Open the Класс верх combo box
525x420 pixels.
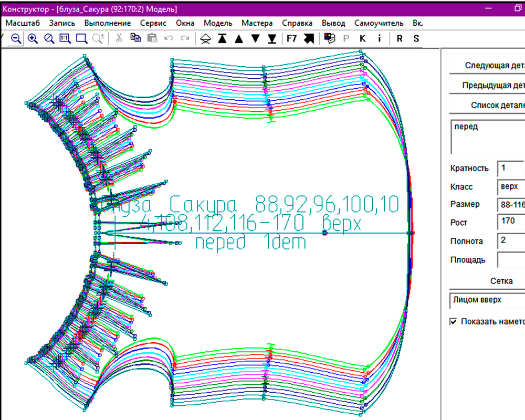[x=511, y=186]
